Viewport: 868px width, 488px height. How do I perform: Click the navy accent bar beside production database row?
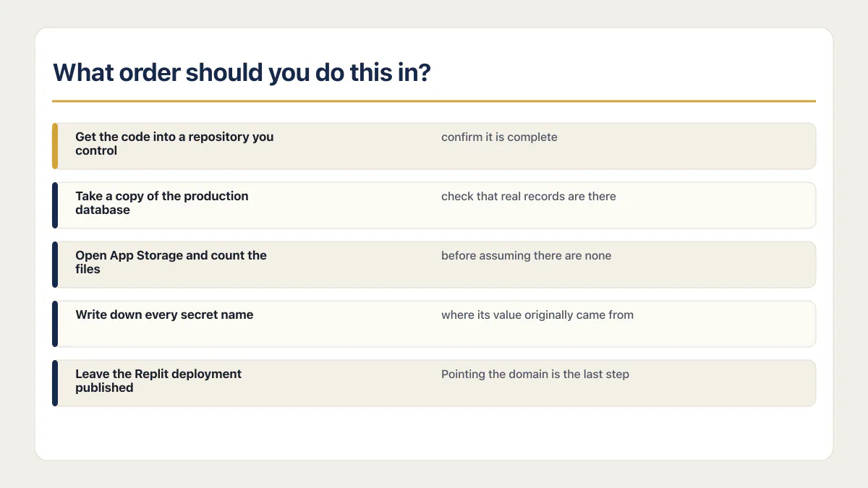[x=55, y=205]
